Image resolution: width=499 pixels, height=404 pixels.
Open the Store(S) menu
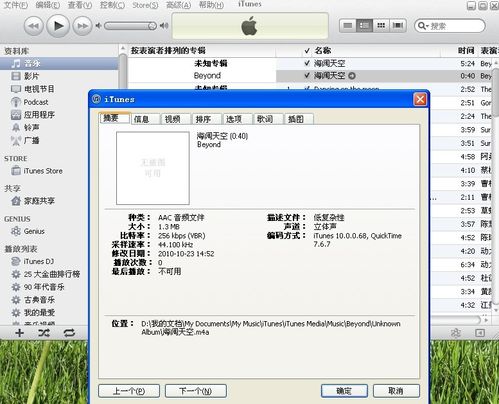click(145, 5)
